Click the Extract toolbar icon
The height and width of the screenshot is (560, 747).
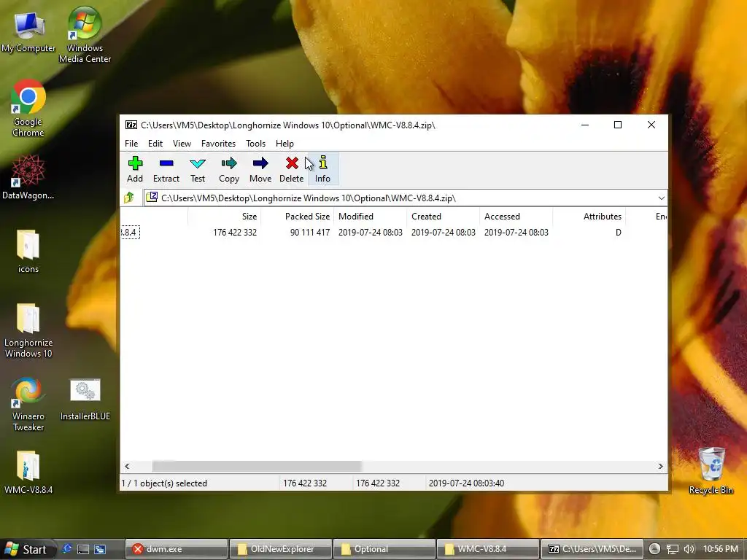166,169
